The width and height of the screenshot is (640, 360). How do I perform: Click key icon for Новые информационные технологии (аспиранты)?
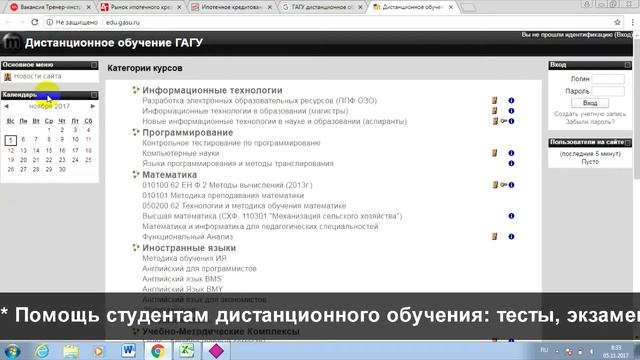tap(504, 121)
